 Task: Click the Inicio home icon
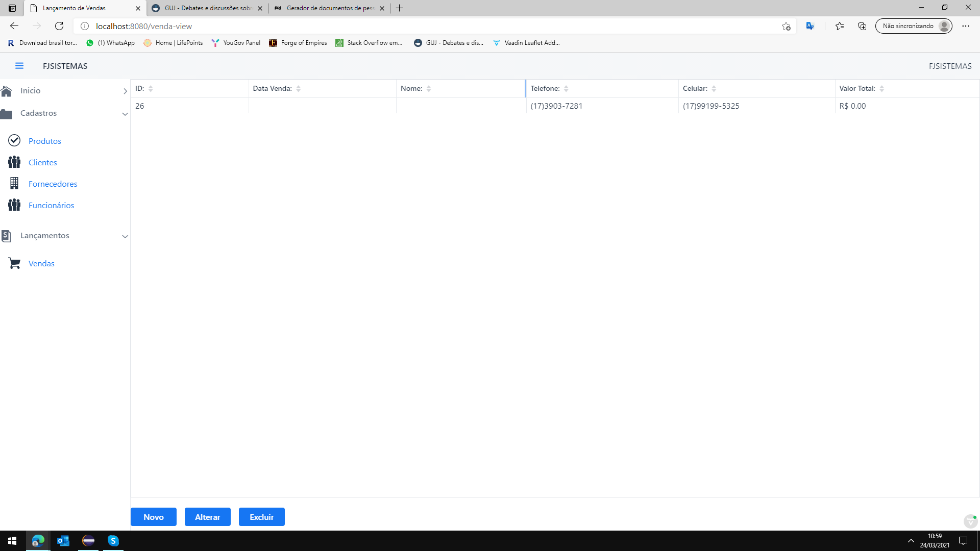(7, 91)
